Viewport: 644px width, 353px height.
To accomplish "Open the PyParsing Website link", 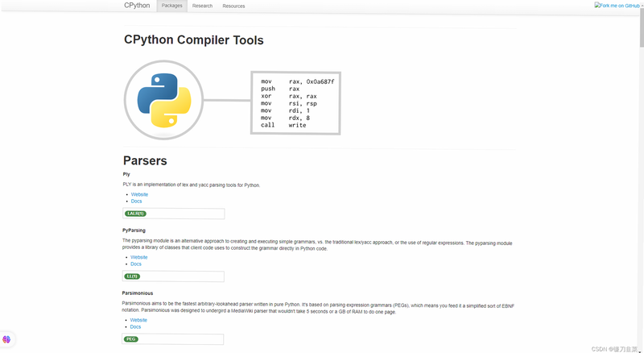I will coord(138,257).
